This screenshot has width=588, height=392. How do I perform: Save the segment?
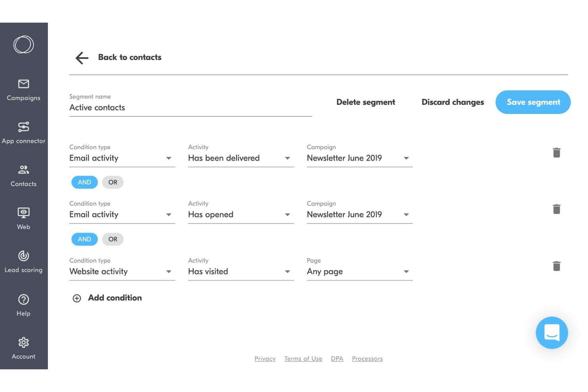click(x=533, y=102)
